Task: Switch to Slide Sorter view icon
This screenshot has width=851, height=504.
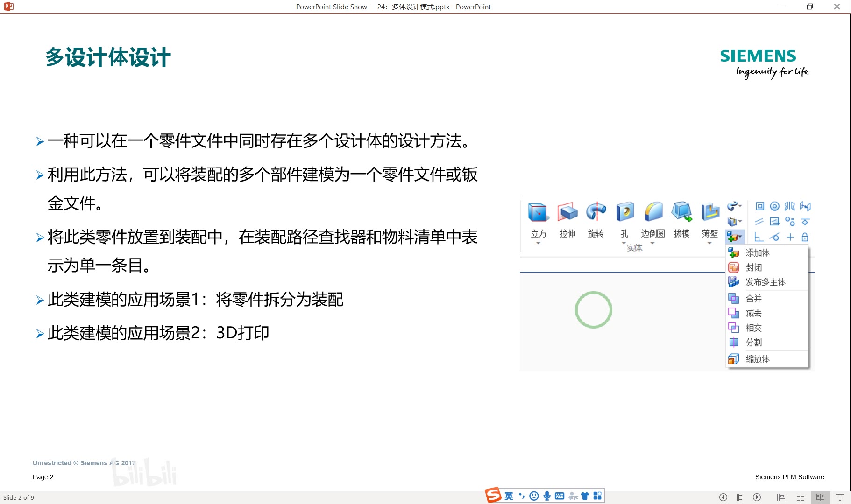Action: coord(801,497)
